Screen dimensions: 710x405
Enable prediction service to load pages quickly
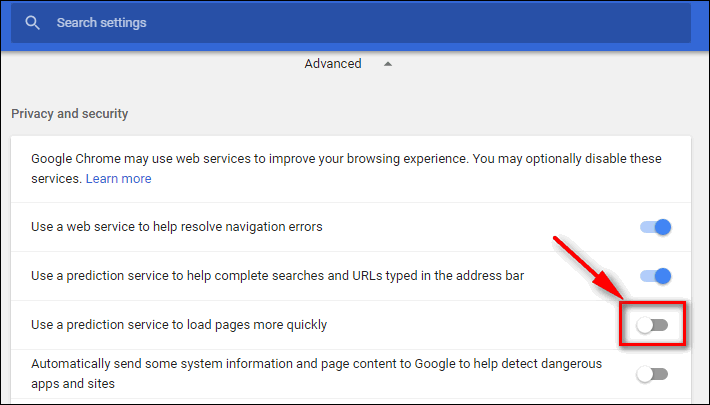click(x=652, y=325)
